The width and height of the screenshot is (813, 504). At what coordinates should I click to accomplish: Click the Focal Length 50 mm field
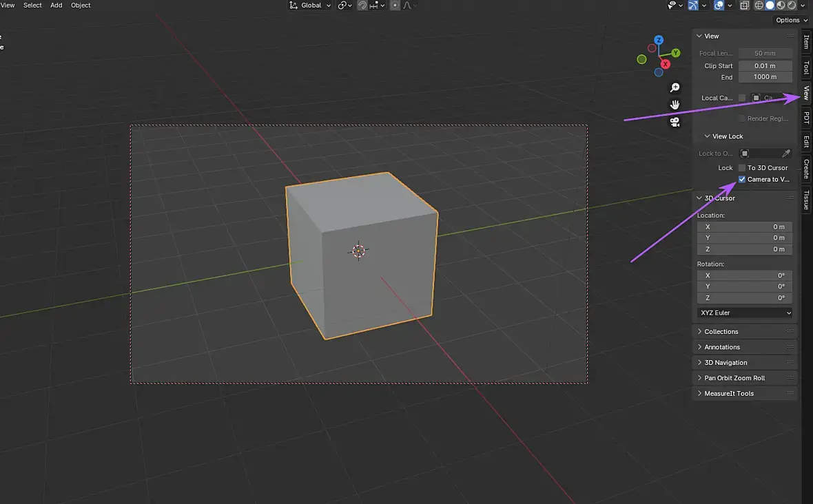coord(765,53)
